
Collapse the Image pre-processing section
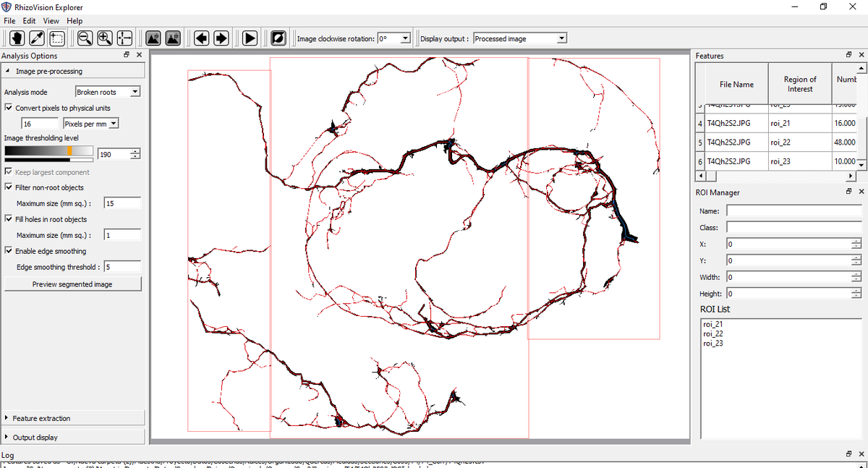click(73, 71)
